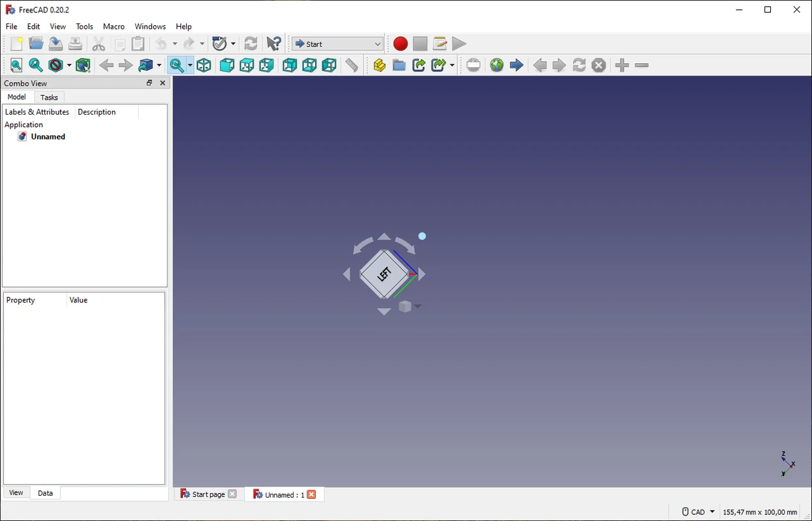Open the View menu

tap(58, 27)
